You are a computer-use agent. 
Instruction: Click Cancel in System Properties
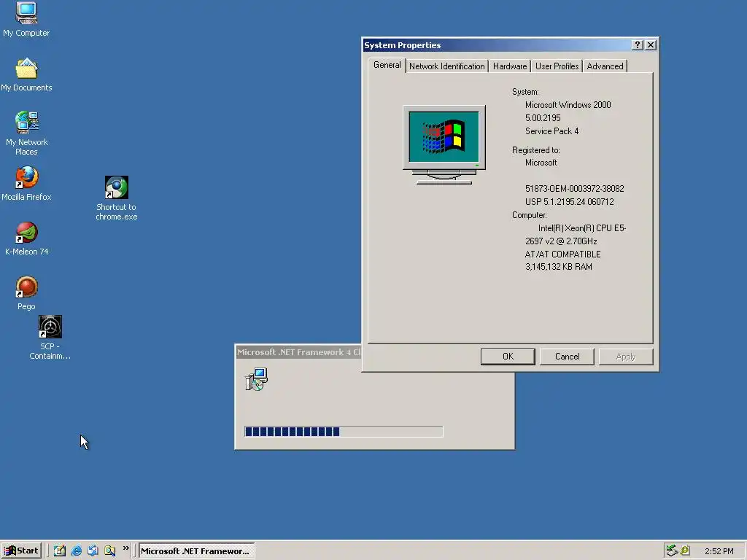click(567, 357)
